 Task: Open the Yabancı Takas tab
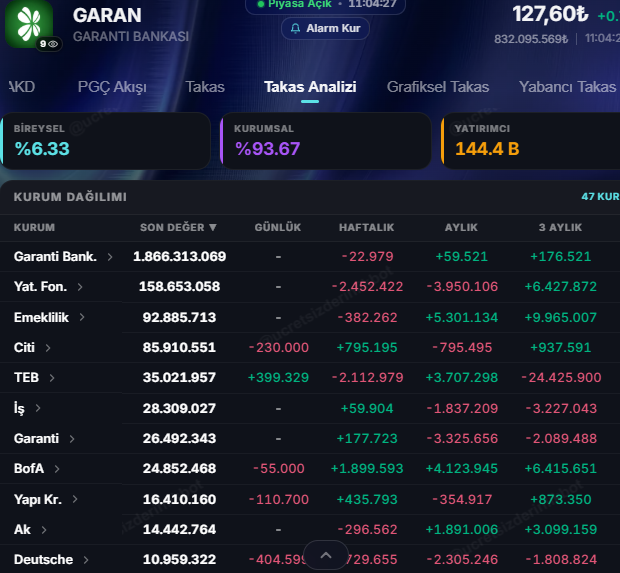(567, 87)
